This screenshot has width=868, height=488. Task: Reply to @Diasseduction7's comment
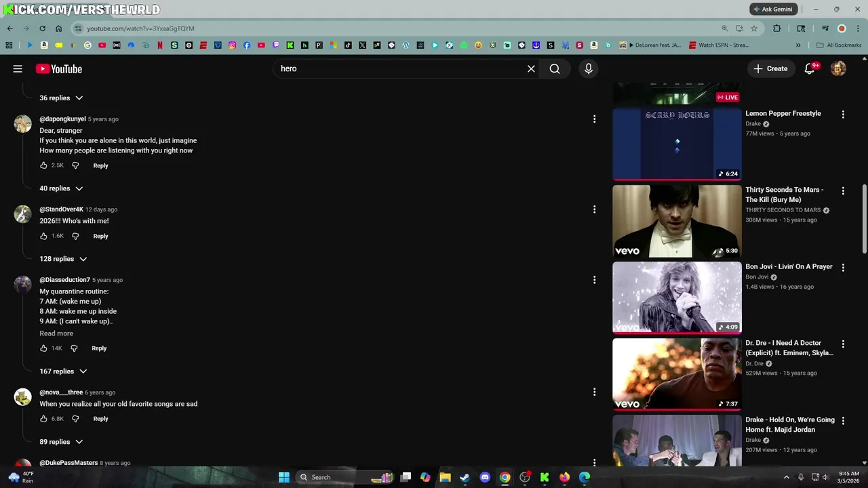coord(99,348)
